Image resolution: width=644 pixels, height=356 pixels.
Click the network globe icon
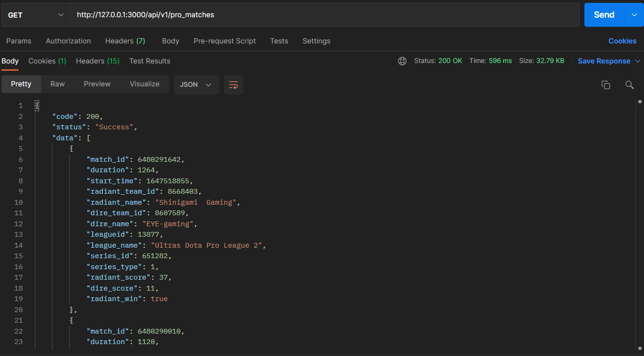coord(402,61)
